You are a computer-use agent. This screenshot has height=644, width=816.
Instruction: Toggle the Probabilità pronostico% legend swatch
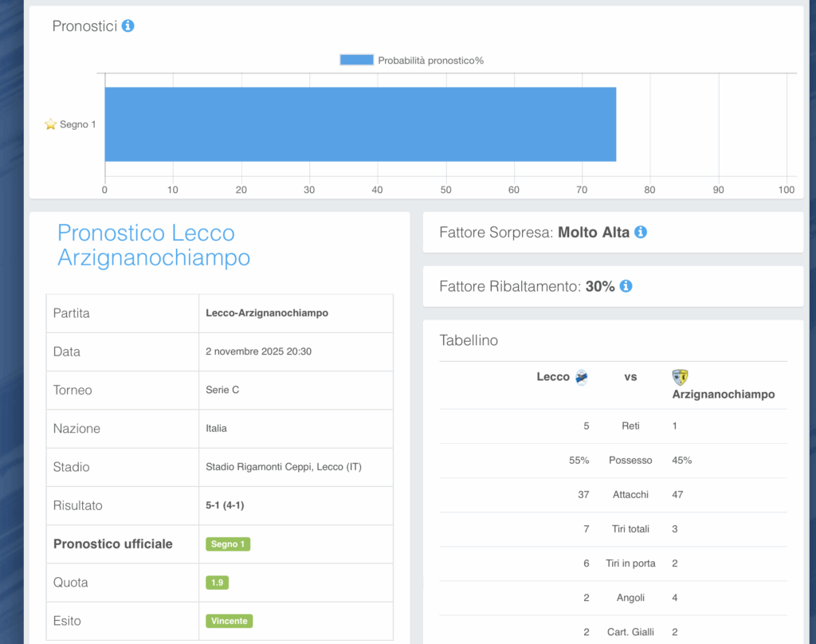(x=356, y=60)
